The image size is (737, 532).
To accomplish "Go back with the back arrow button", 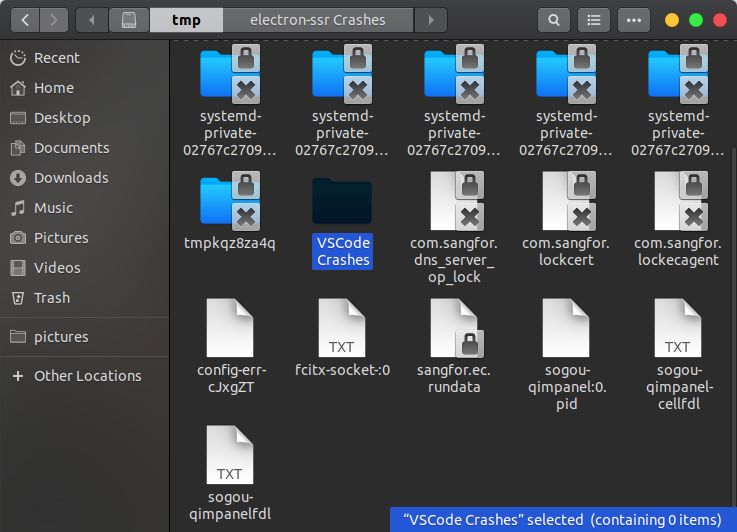I will point(25,20).
